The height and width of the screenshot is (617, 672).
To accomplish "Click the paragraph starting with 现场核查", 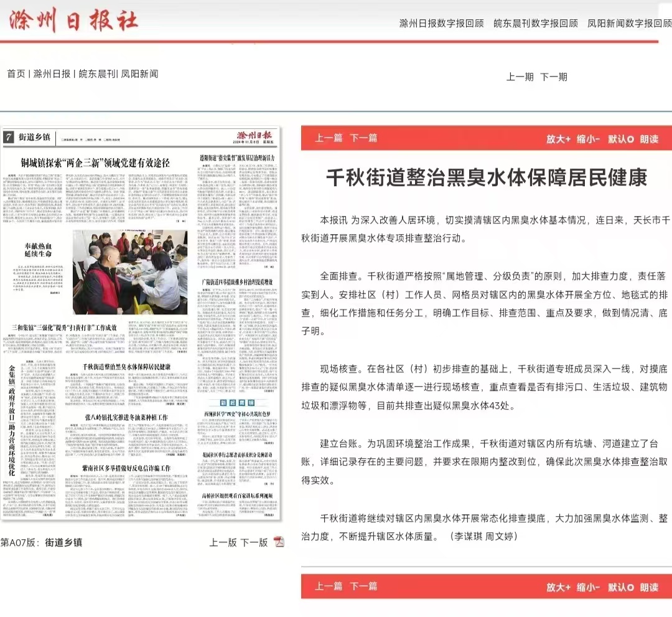I will 484,387.
